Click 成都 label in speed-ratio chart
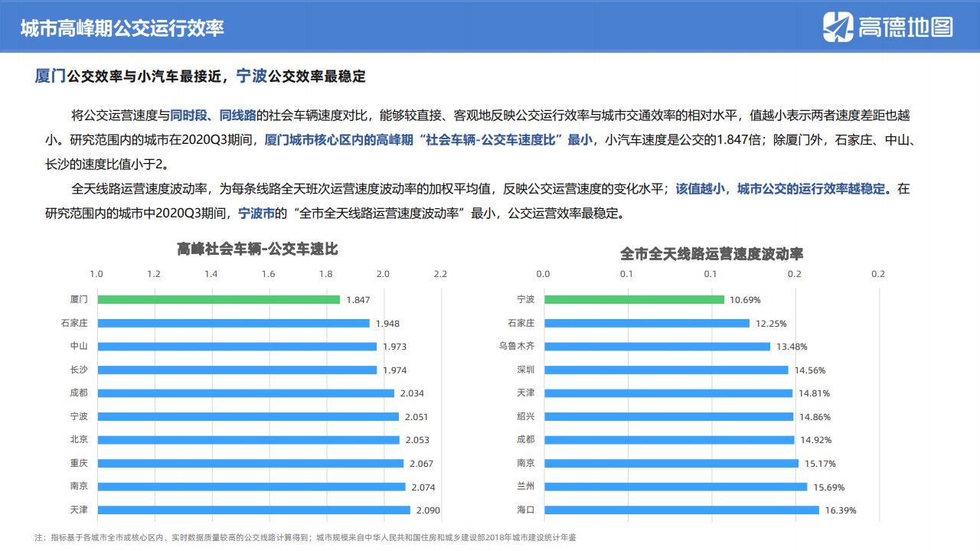Screen dimensions: 980x551 point(79,393)
